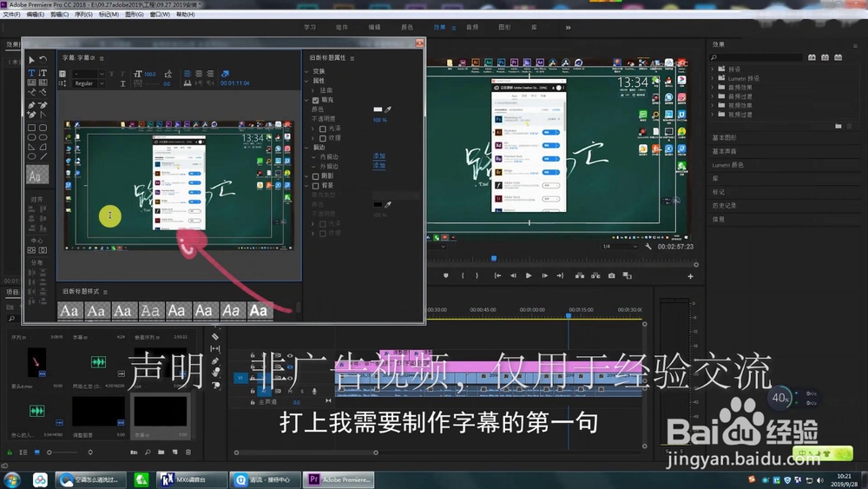This screenshot has height=489, width=868.
Task: Click 添加 link for 外描边
Action: 379,166
